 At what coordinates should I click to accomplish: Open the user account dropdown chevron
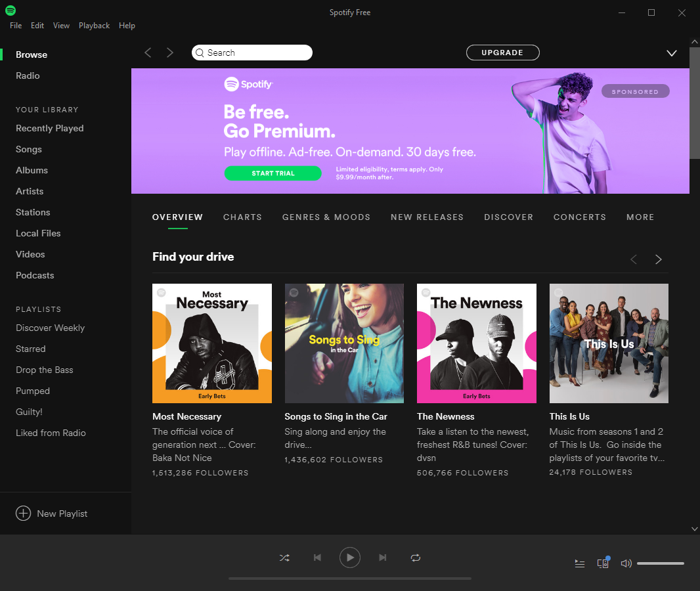click(x=671, y=53)
